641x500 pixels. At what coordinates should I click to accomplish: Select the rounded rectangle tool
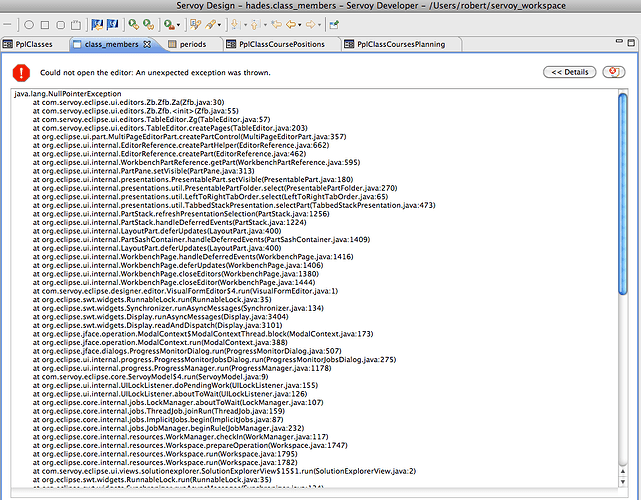pyautogui.click(x=61, y=25)
